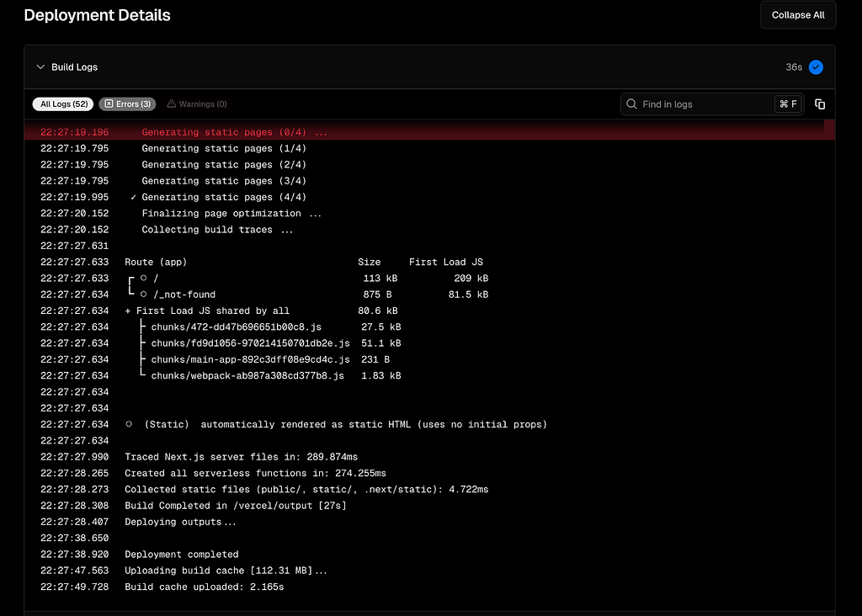The width and height of the screenshot is (862, 616).
Task: Click the Collapse All button
Action: pos(798,15)
